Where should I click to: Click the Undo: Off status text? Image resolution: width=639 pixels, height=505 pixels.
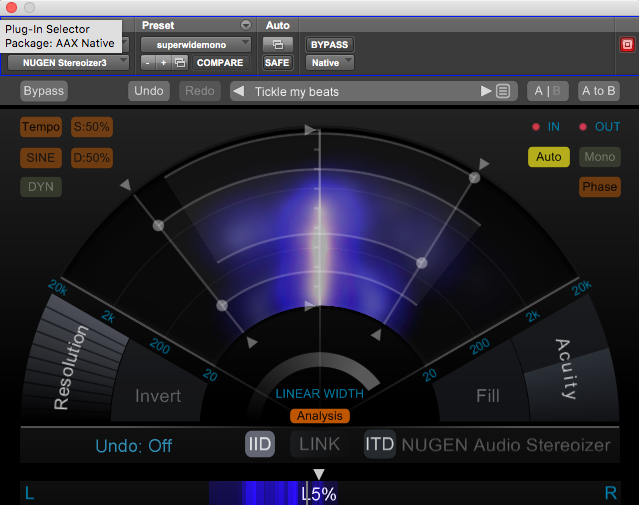tap(134, 446)
